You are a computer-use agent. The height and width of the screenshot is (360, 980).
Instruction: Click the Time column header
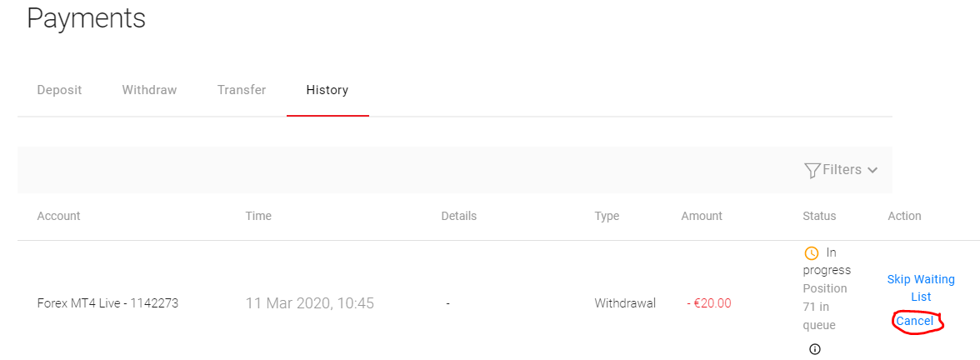(x=258, y=216)
